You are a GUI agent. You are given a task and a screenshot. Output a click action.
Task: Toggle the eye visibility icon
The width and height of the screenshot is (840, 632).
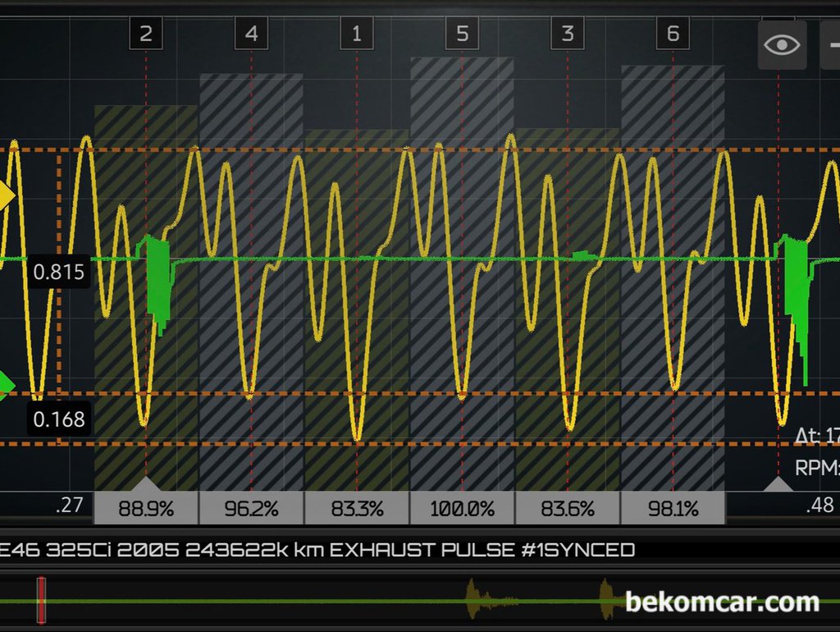pos(782,44)
